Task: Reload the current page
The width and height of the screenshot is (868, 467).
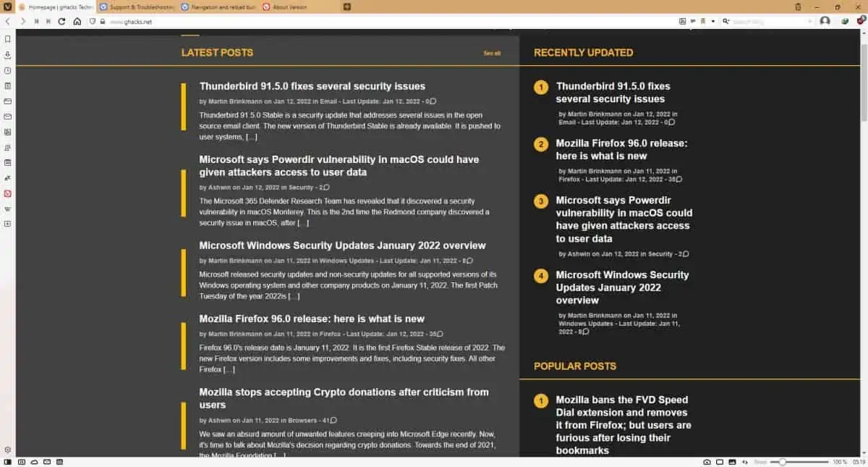Action: pos(63,22)
